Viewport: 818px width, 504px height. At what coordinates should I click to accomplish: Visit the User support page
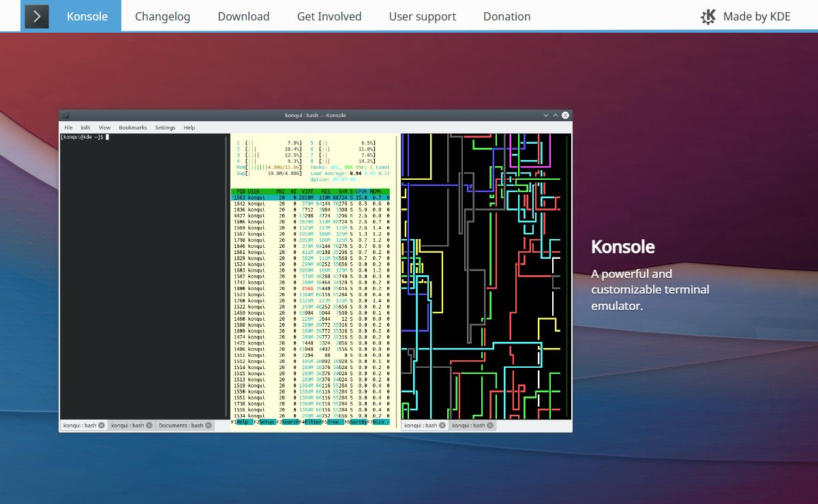pos(422,16)
